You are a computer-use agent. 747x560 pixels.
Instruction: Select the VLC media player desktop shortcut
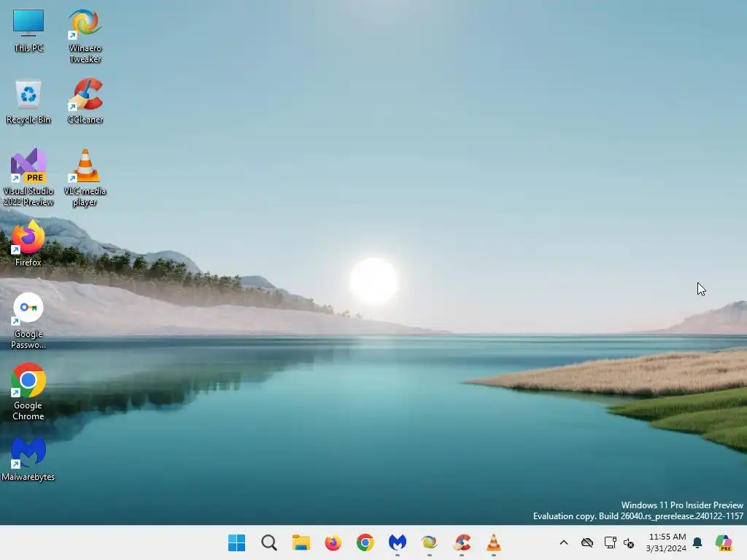point(85,178)
